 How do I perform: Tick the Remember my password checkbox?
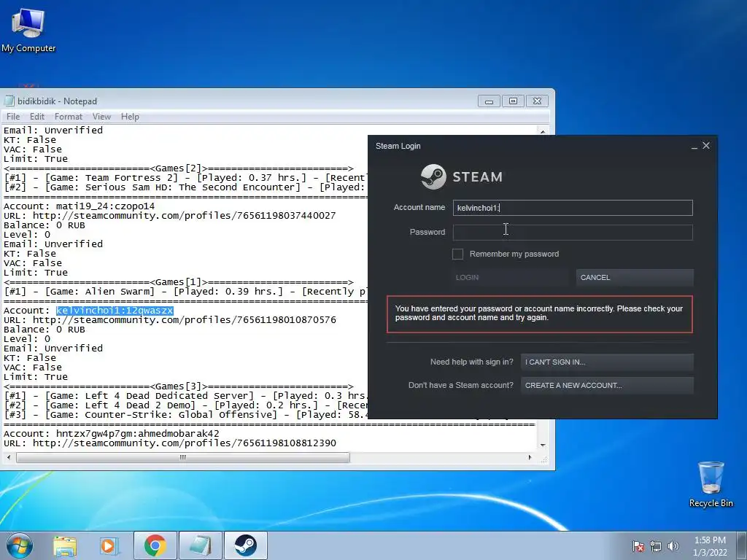click(458, 254)
